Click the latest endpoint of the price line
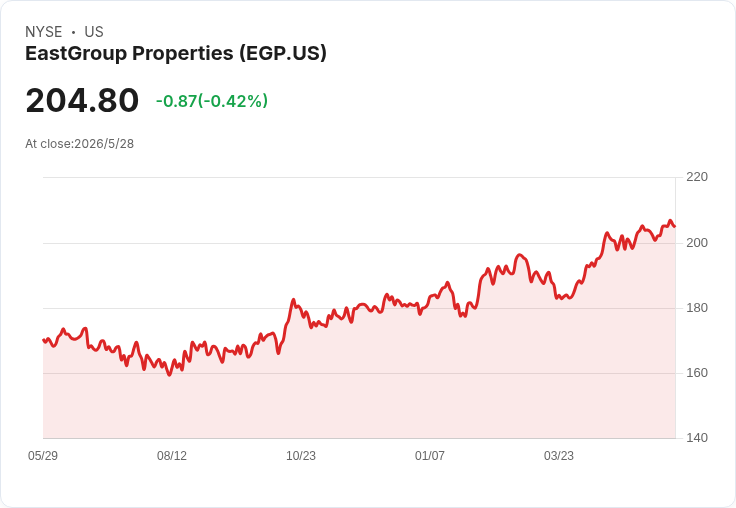The image size is (736, 508). tap(675, 226)
